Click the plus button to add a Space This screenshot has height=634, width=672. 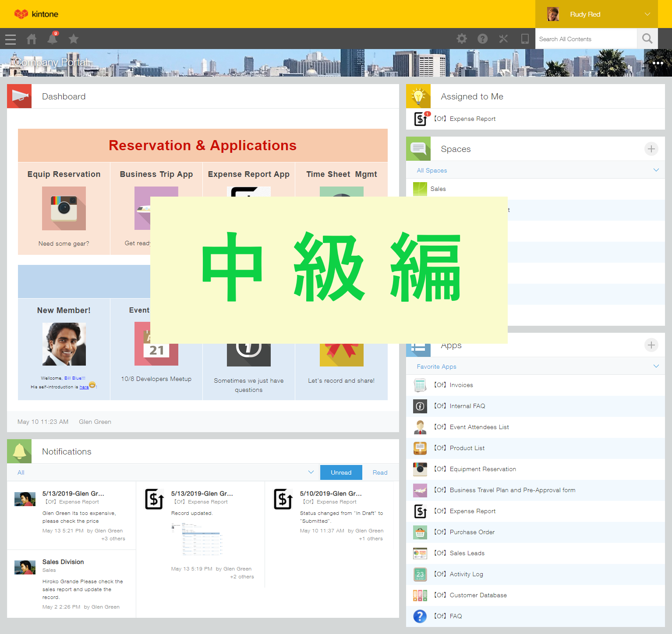pyautogui.click(x=651, y=149)
